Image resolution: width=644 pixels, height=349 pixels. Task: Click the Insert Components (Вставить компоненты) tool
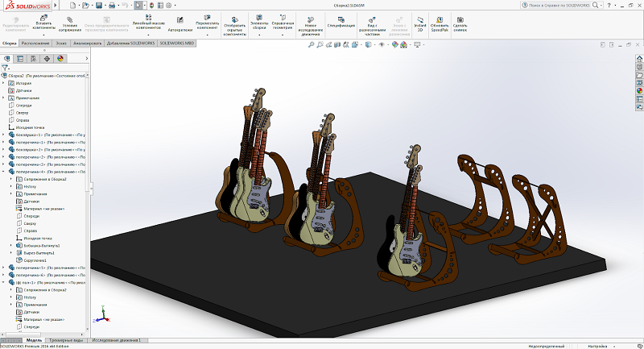[43, 22]
